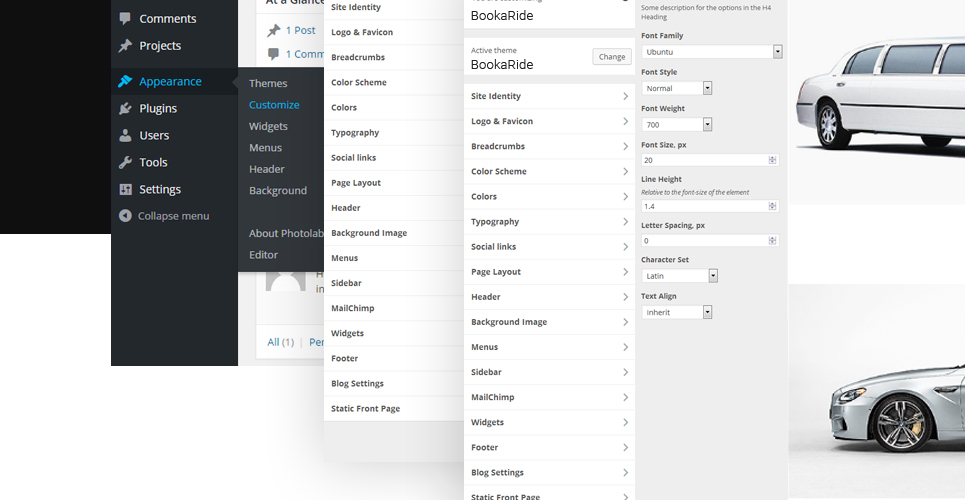This screenshot has width=965, height=500.
Task: Select Plugins in the admin sidebar
Action: [x=158, y=108]
